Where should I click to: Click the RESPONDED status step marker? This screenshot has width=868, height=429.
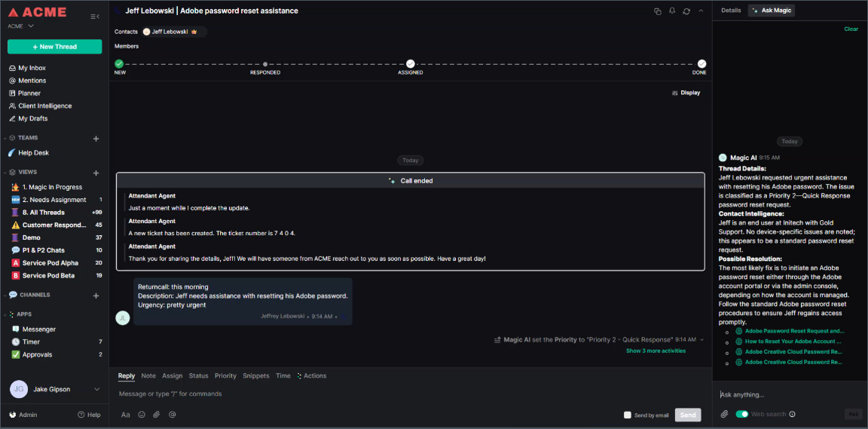pyautogui.click(x=265, y=64)
